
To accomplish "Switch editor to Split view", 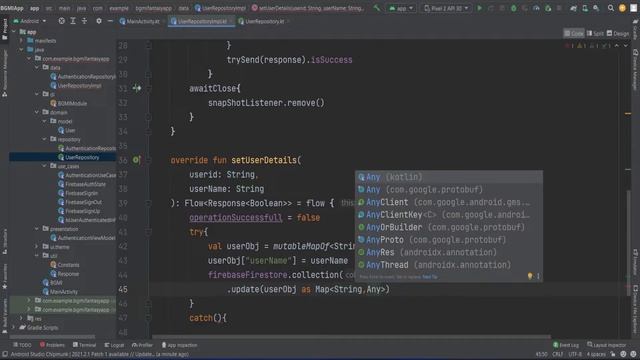I will click(595, 33).
